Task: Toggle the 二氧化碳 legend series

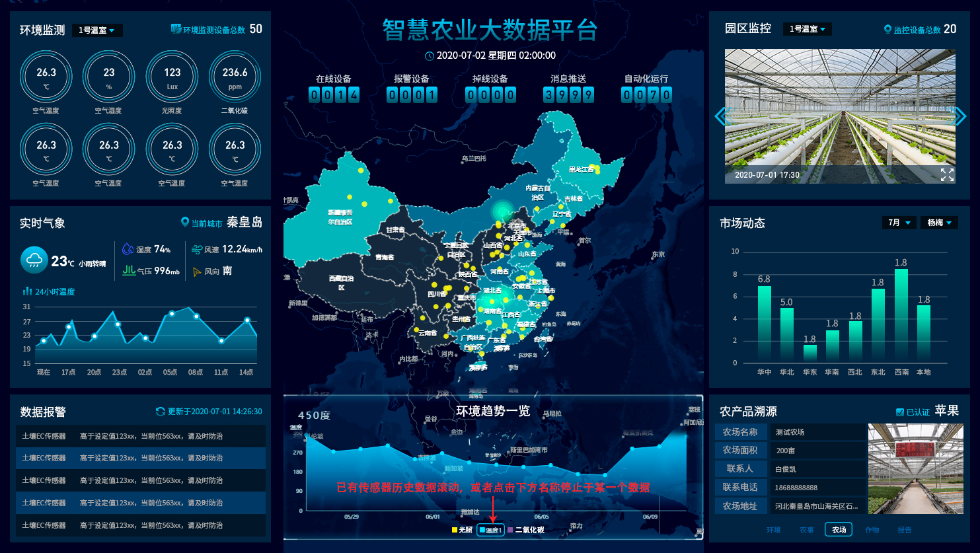Action: click(525, 530)
